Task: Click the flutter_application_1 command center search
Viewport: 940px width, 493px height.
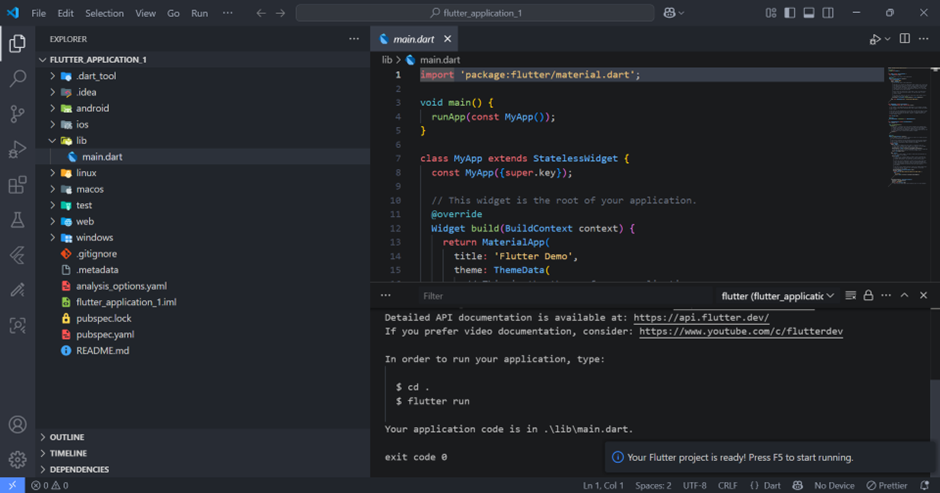Action: (x=475, y=13)
